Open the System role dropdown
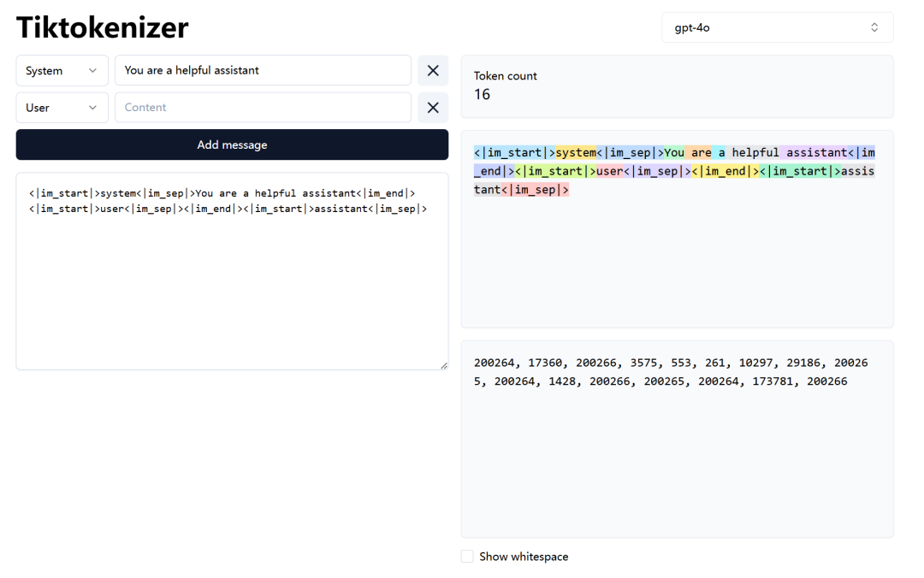 62,71
